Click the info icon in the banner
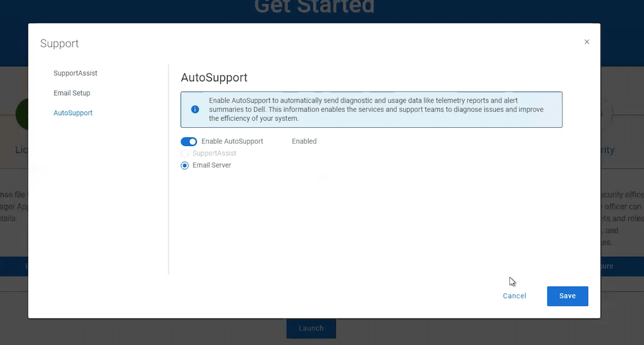 (195, 110)
